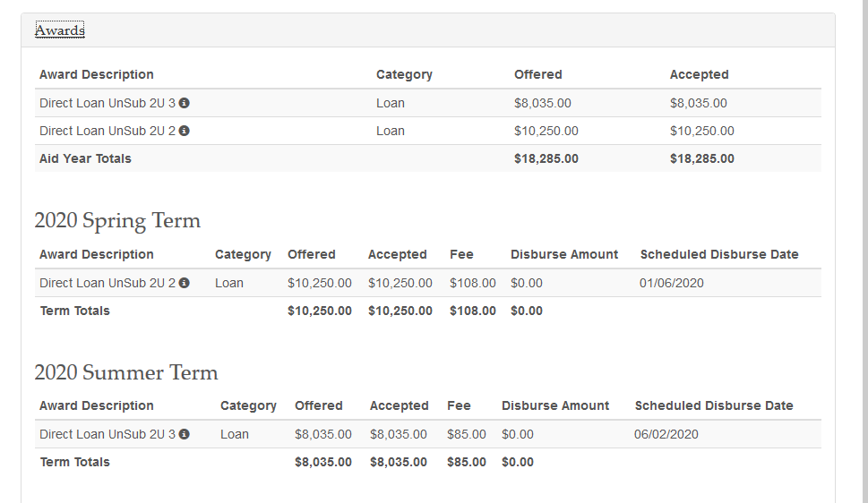Select Term Totals label in Summer Term table
Viewport: 868px width, 503px height.
pyautogui.click(x=75, y=462)
